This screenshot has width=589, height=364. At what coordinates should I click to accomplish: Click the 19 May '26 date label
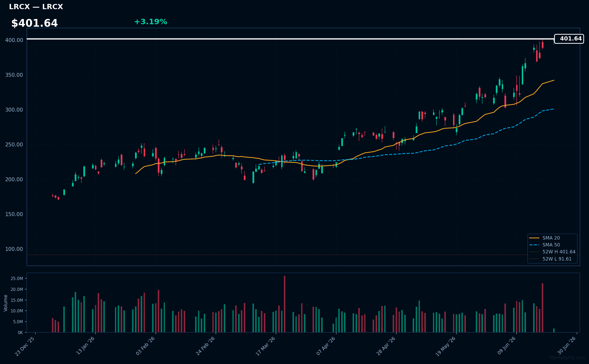click(446, 346)
